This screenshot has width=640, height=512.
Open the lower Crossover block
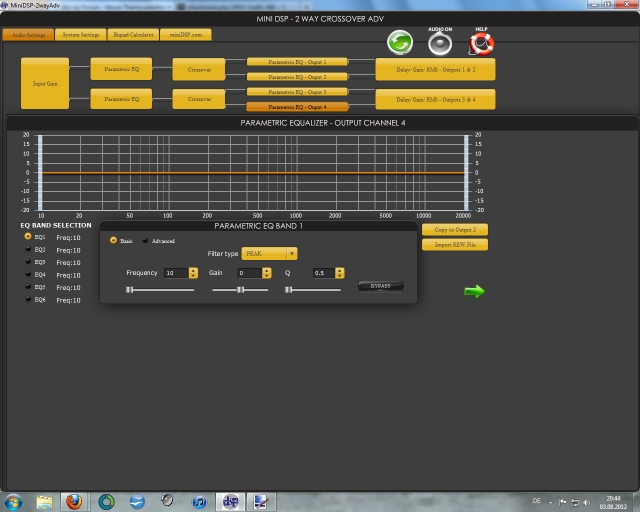(x=199, y=99)
